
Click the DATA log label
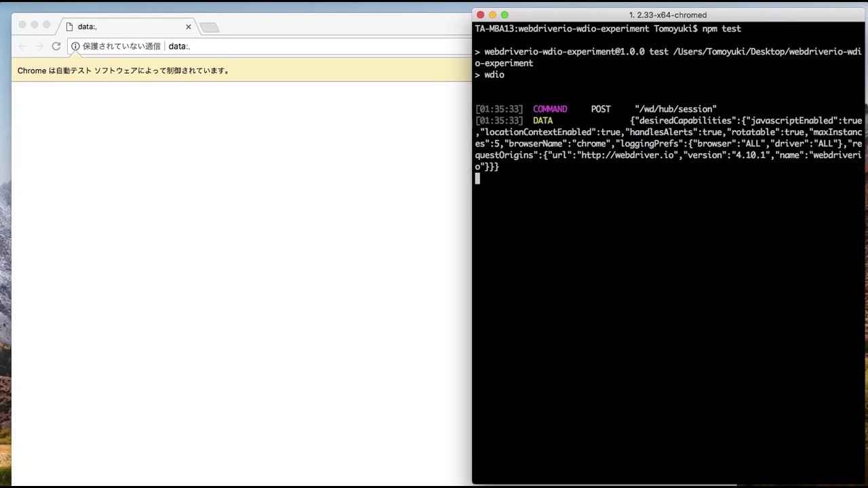click(x=542, y=121)
